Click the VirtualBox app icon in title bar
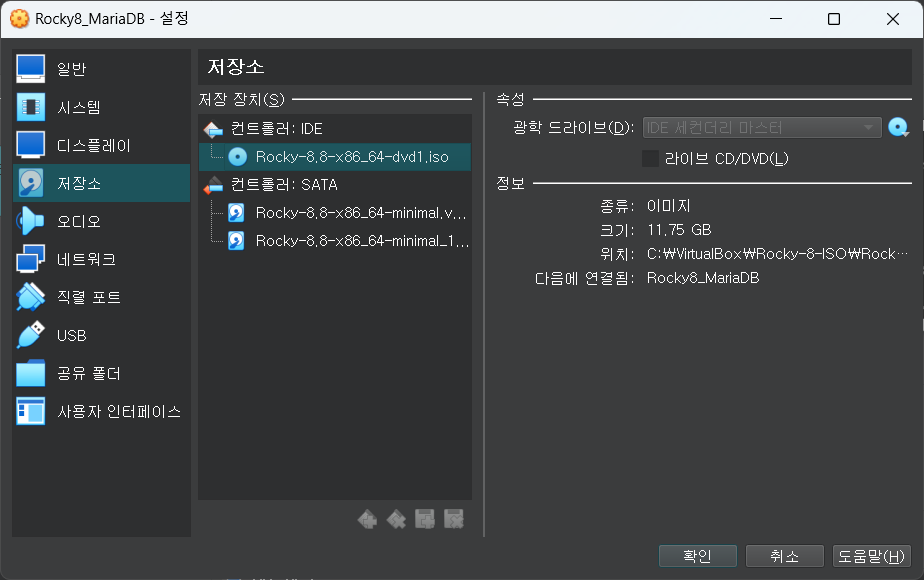Screen dimensions: 924x580 pyautogui.click(x=19, y=19)
